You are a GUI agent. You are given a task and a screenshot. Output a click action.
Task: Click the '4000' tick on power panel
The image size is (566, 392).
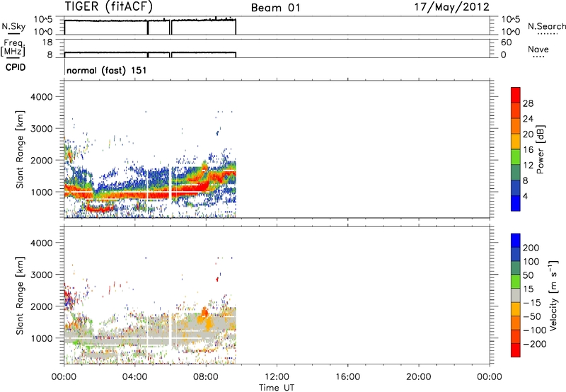pyautogui.click(x=41, y=97)
